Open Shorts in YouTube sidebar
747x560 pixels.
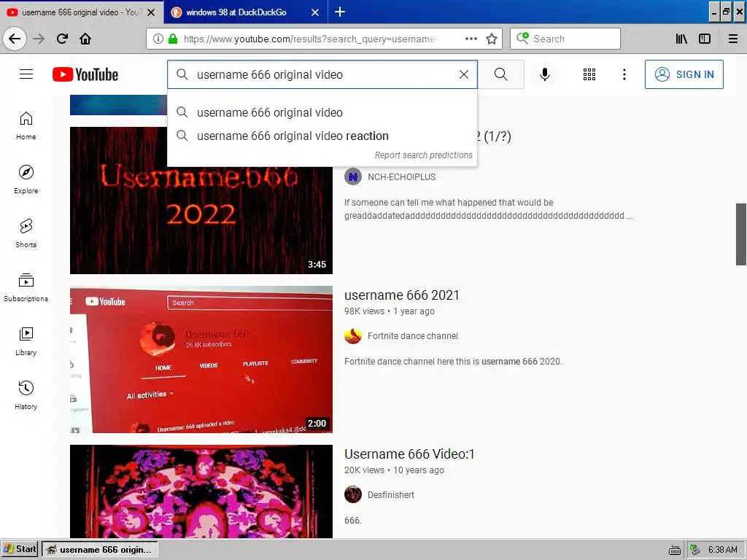tap(26, 234)
